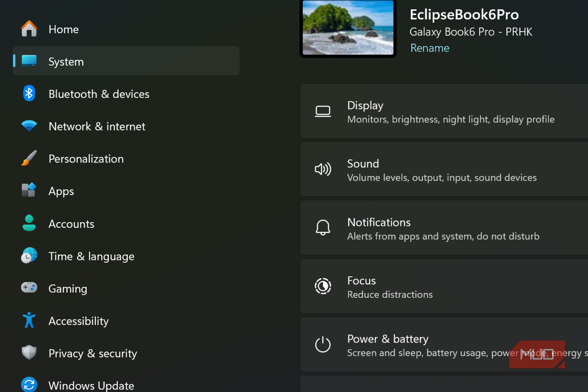Open Display settings
This screenshot has height=392, width=588.
click(444, 112)
